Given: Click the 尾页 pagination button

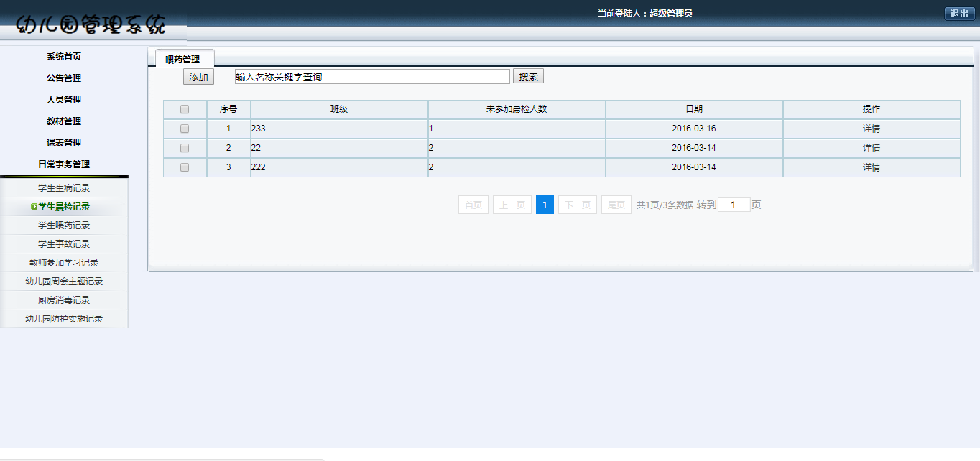Looking at the screenshot, I should (x=616, y=205).
